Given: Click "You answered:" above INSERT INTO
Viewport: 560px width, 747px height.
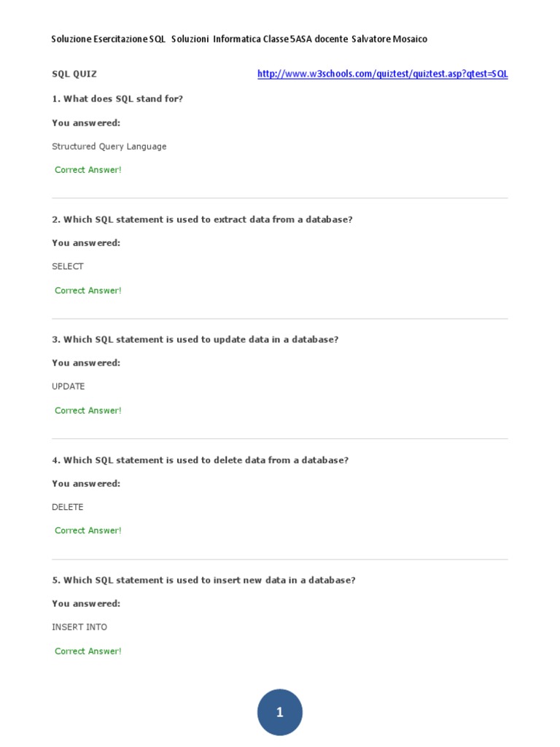Looking at the screenshot, I should click(86, 604).
